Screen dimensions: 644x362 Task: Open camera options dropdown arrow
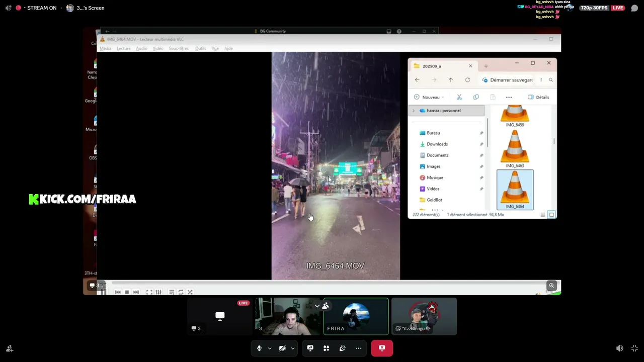tap(292, 348)
